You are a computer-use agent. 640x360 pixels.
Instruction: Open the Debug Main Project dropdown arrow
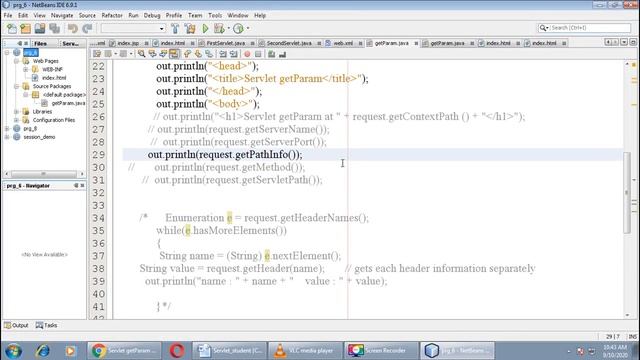(229, 29)
